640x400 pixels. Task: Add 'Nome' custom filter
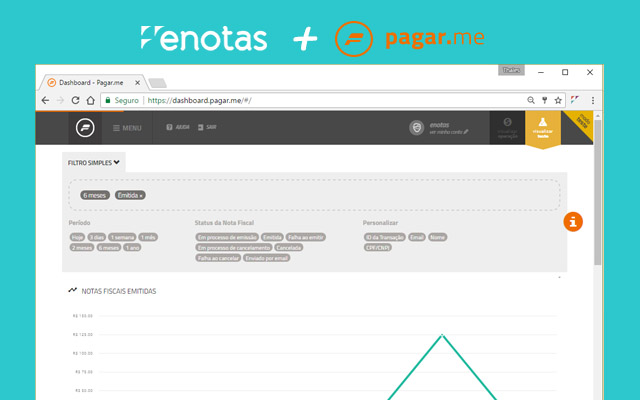pyautogui.click(x=438, y=237)
